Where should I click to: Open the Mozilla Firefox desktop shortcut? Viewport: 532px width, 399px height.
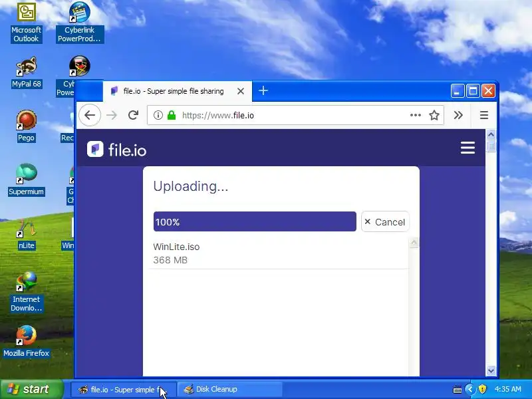(26, 341)
